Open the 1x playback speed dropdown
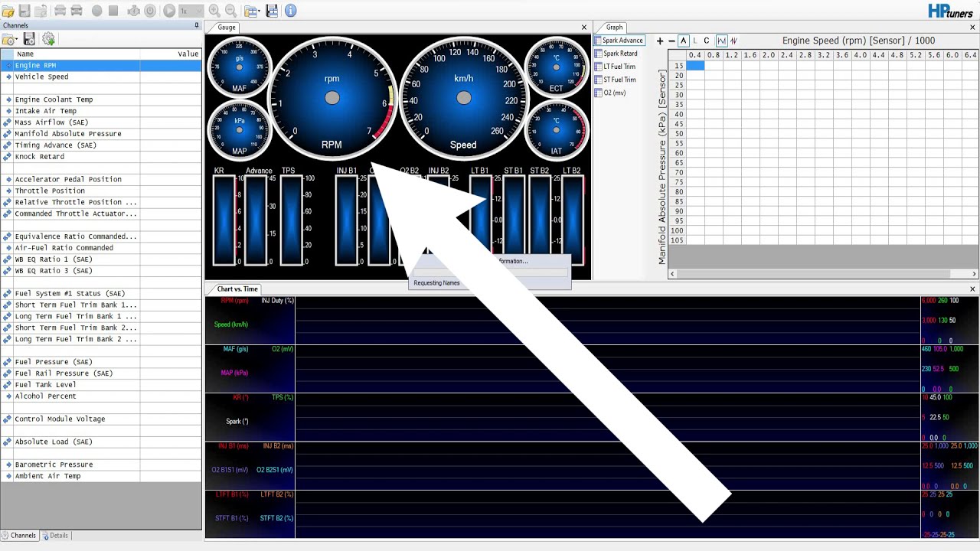The height and width of the screenshot is (551, 980). click(191, 11)
